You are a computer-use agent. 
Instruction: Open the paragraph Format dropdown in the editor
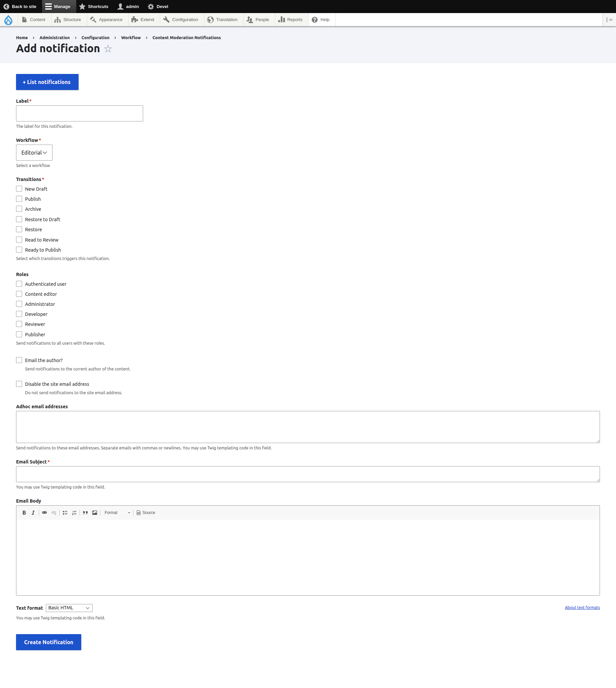point(117,512)
